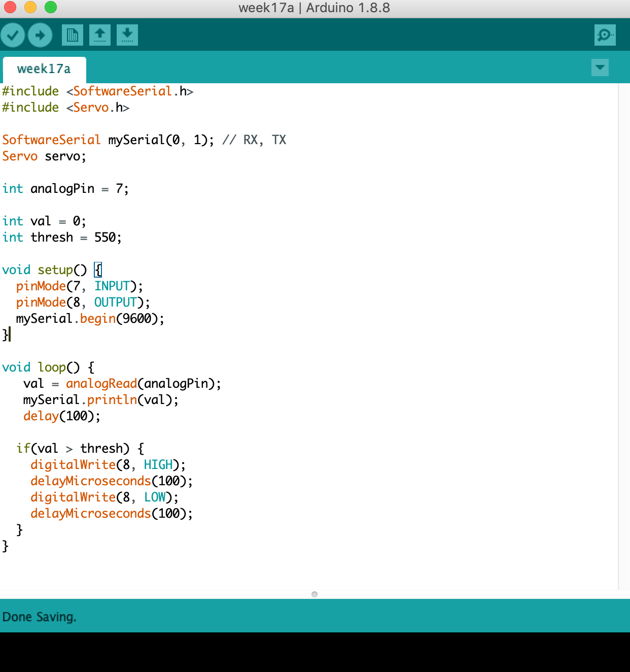Click on the 'Servo servo;' line
Viewport: 630px width, 672px height.
[x=44, y=156]
